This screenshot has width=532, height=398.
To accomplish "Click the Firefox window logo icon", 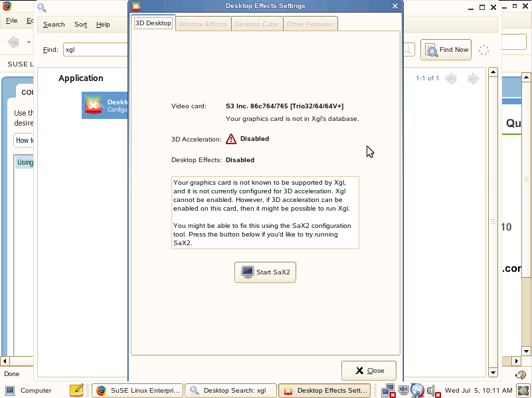I will pos(7,6).
